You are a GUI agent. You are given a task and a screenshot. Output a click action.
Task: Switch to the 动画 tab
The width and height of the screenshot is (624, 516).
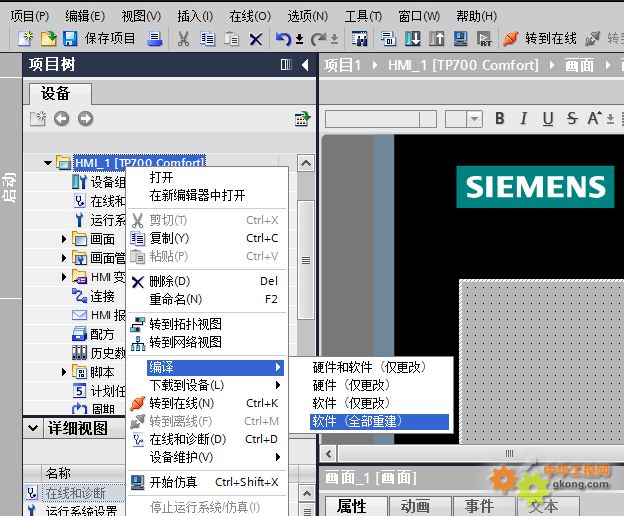420,506
